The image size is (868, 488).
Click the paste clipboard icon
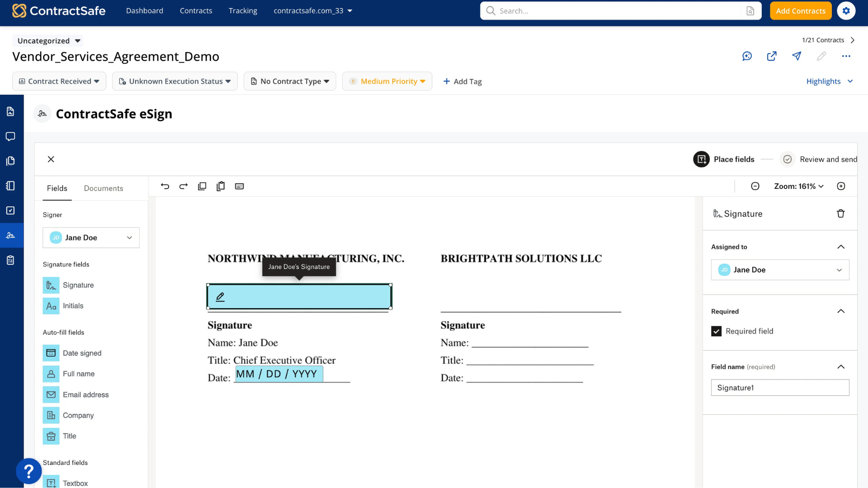(221, 186)
